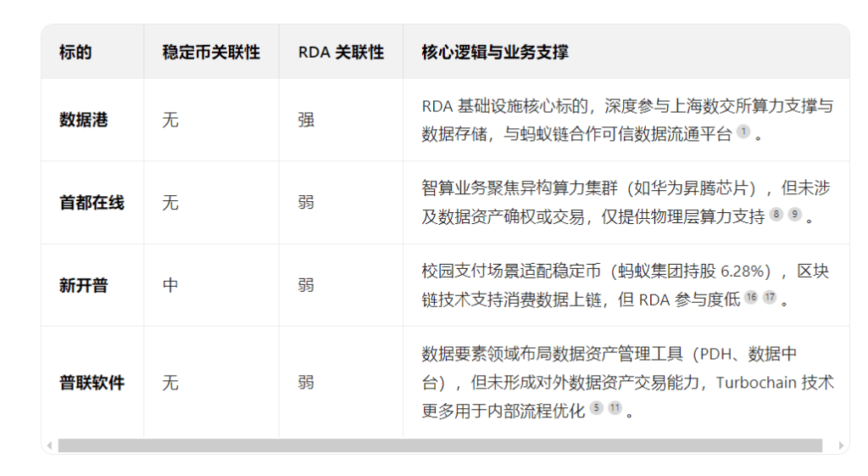
Task: Click the 新开普 row name
Action: pos(84,285)
